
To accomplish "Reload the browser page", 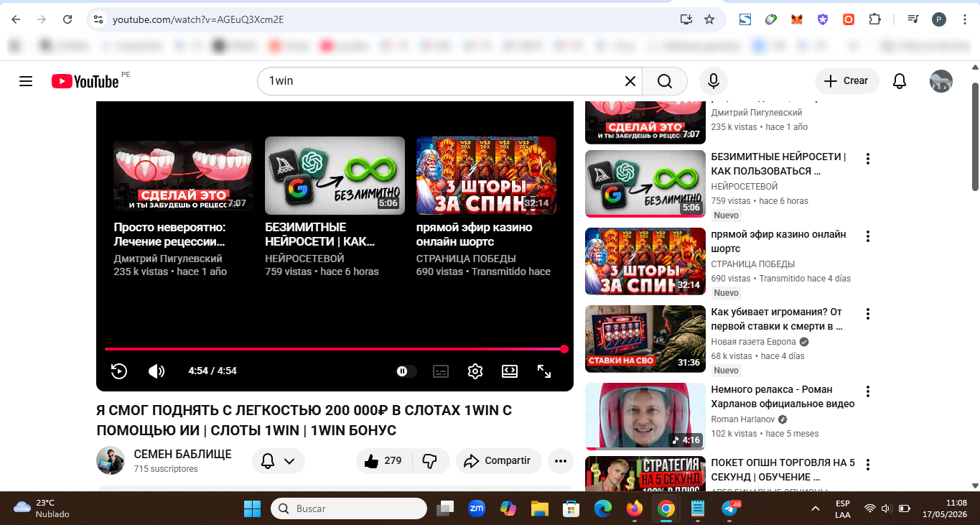I will tap(67, 19).
